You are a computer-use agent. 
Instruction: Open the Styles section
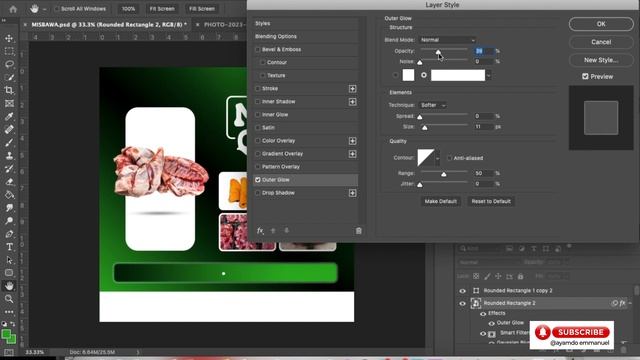tap(262, 23)
